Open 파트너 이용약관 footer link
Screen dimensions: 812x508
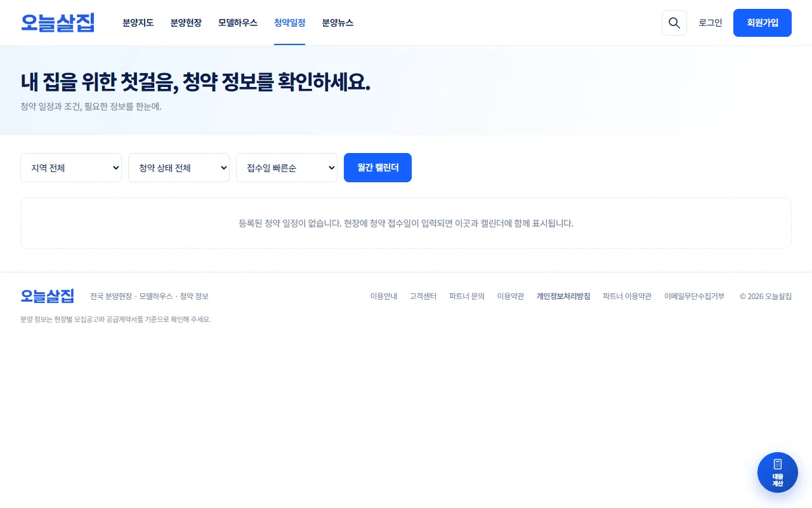(x=627, y=297)
